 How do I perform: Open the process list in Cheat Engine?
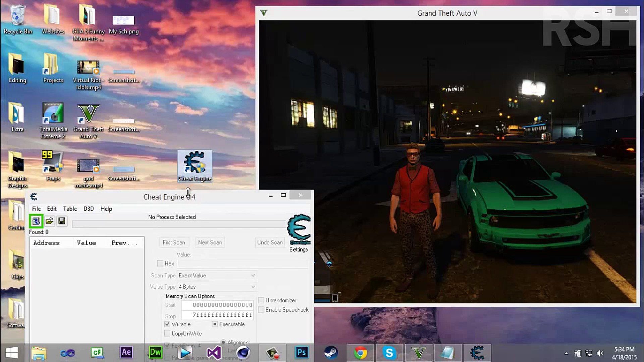coord(36,221)
